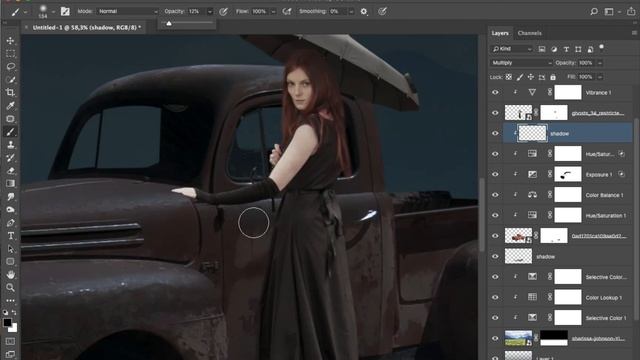This screenshot has width=640, height=360.
Task: Open the layer Opacity arrow in Layers panel
Action: click(x=600, y=63)
